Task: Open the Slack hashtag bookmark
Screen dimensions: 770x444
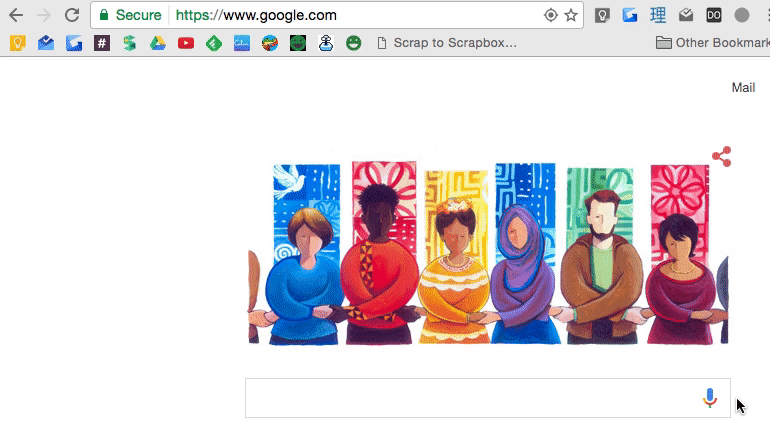Action: point(102,43)
